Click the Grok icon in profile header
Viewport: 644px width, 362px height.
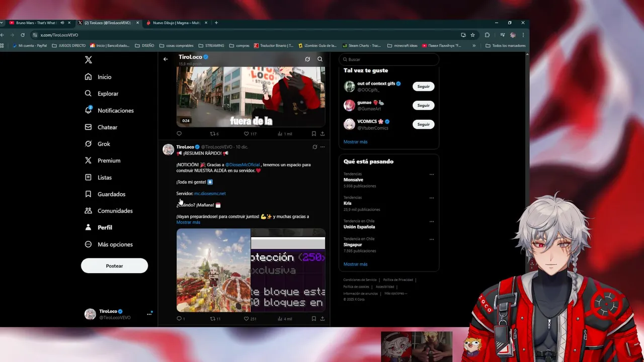(307, 59)
